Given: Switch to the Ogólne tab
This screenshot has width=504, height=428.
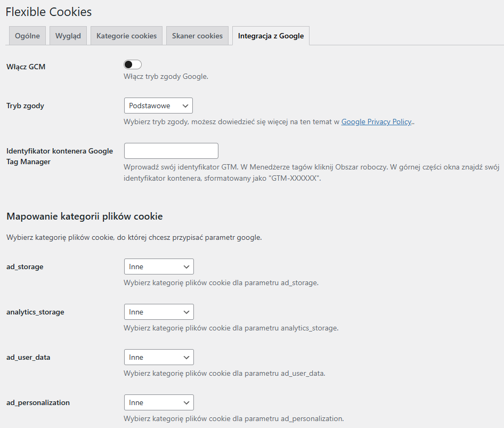Looking at the screenshot, I should click(27, 36).
